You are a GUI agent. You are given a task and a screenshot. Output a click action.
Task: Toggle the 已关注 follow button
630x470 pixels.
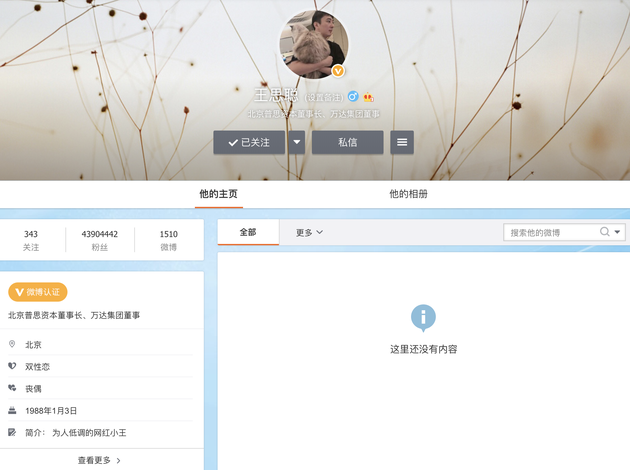(249, 142)
